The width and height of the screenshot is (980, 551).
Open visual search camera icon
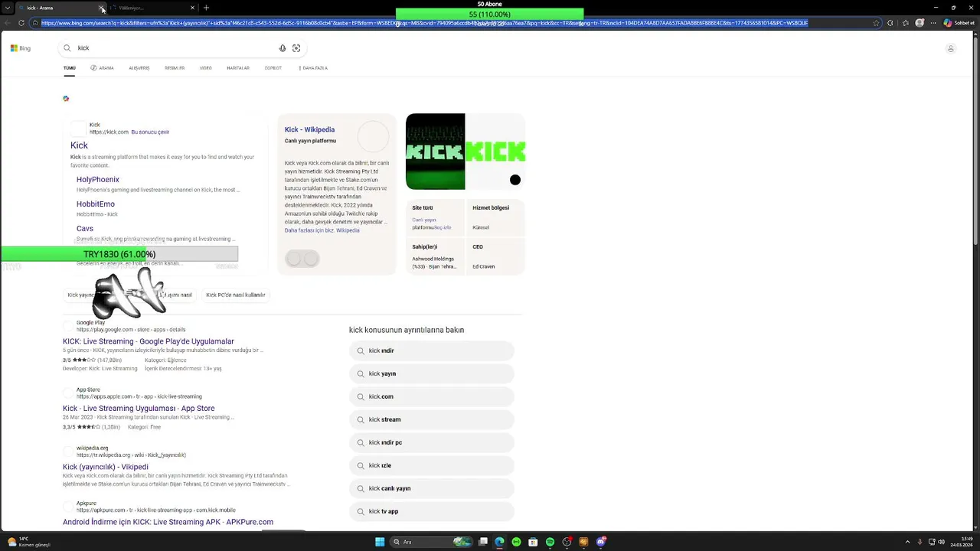(x=296, y=48)
